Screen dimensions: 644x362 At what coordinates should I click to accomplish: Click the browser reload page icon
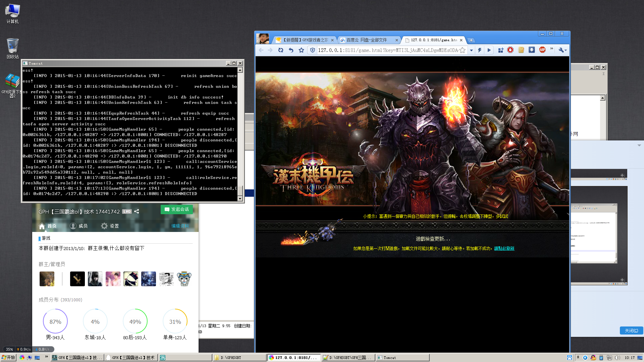[x=281, y=50]
